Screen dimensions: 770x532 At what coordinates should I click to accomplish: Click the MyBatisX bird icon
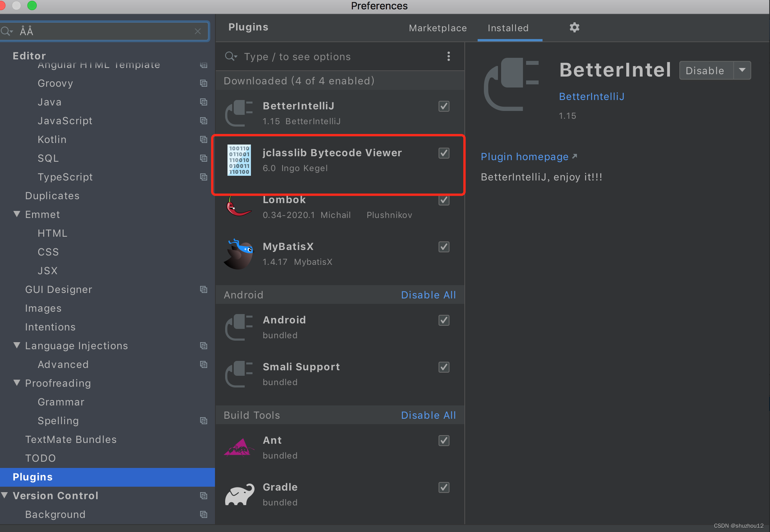(x=238, y=254)
